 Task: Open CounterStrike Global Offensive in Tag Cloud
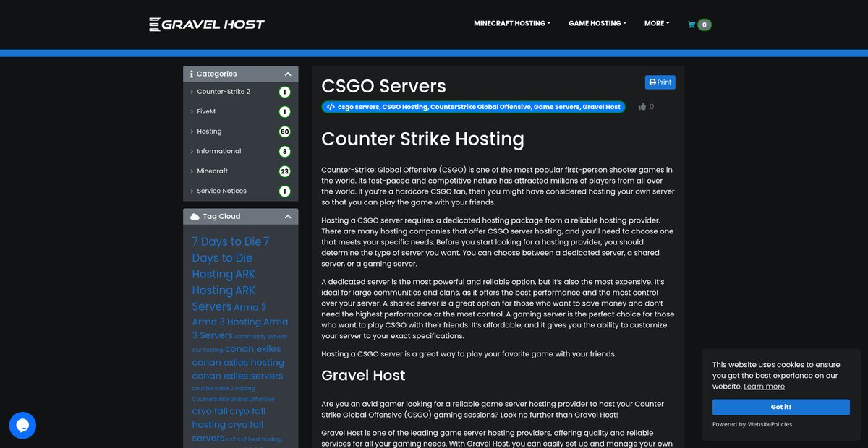coord(233,399)
